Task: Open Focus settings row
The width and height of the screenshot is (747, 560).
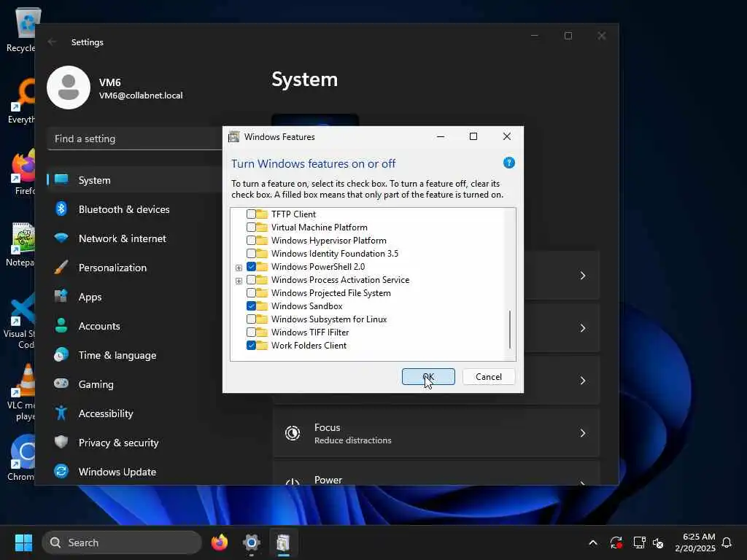Action: [436, 433]
